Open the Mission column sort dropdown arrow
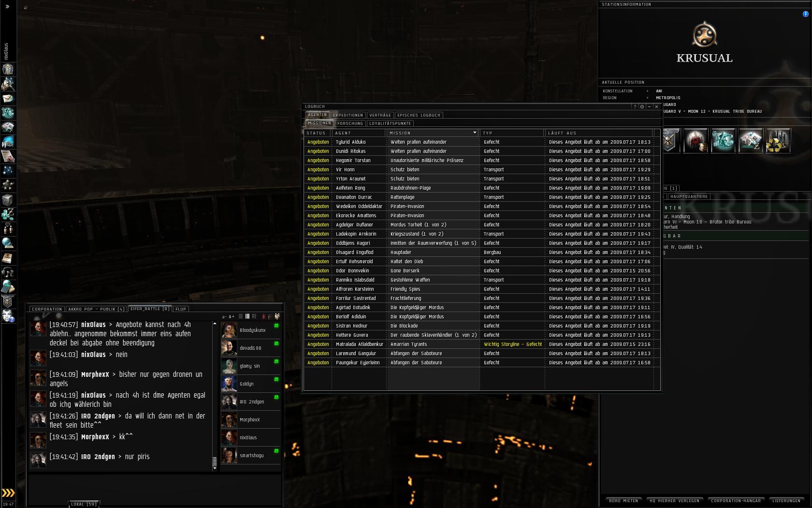Viewport: 812px width, 508px height. [475, 133]
